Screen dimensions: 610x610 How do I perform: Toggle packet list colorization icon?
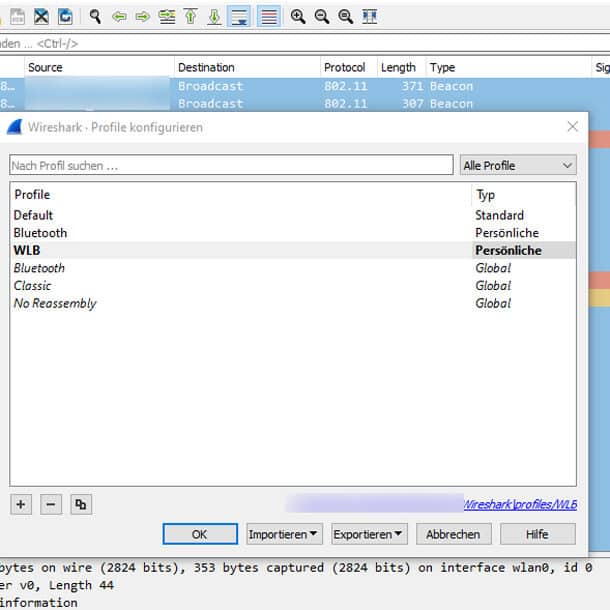coord(269,16)
